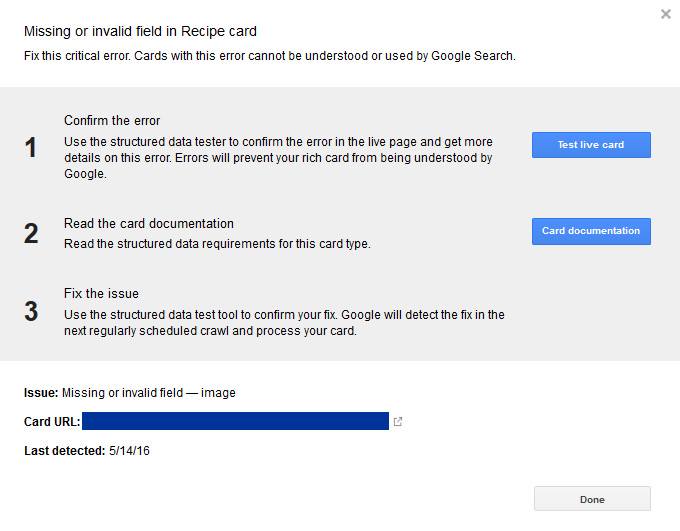The width and height of the screenshot is (680, 531).
Task: Click the structured data requirements sentence
Action: (x=217, y=244)
